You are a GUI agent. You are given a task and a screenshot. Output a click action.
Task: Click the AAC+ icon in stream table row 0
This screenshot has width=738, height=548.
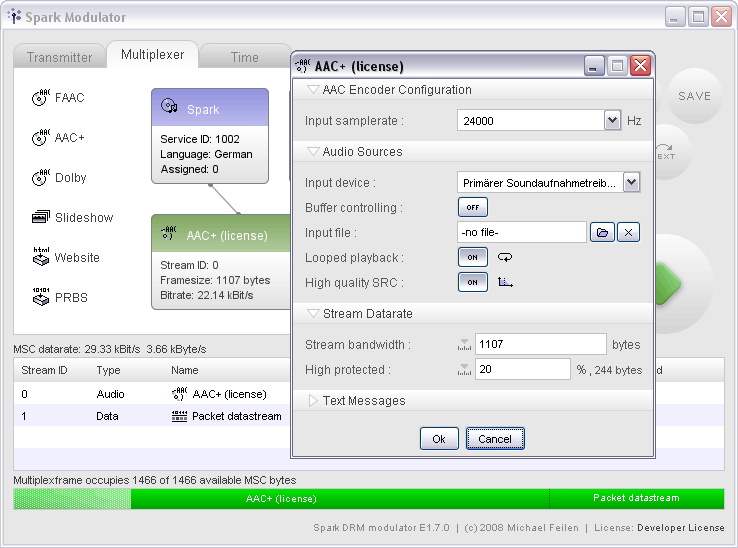tap(179, 394)
